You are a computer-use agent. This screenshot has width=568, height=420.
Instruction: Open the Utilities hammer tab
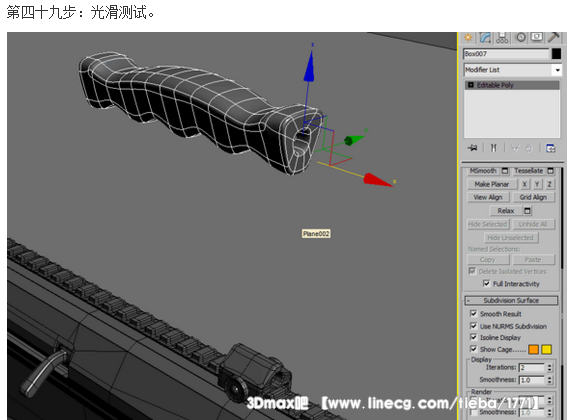554,37
